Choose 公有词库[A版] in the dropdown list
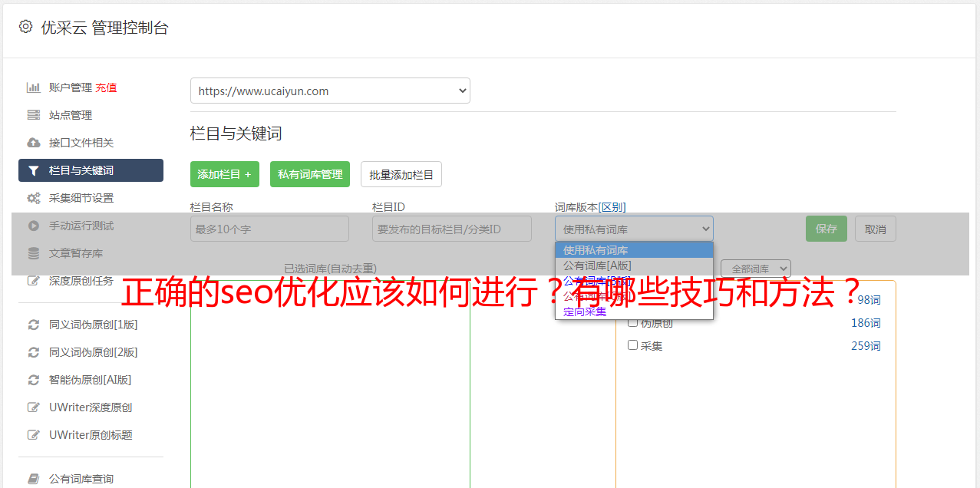 coord(634,265)
